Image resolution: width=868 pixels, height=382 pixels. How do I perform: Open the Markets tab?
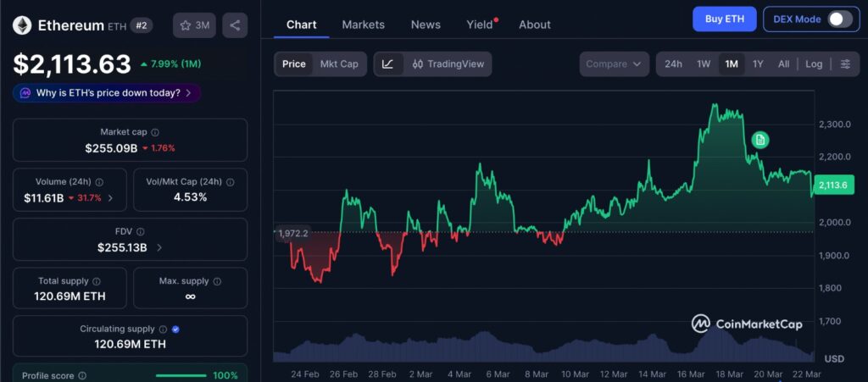(x=363, y=25)
